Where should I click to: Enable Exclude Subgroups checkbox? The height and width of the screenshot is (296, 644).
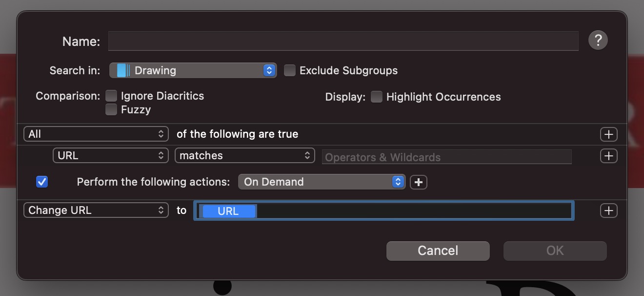pos(290,70)
